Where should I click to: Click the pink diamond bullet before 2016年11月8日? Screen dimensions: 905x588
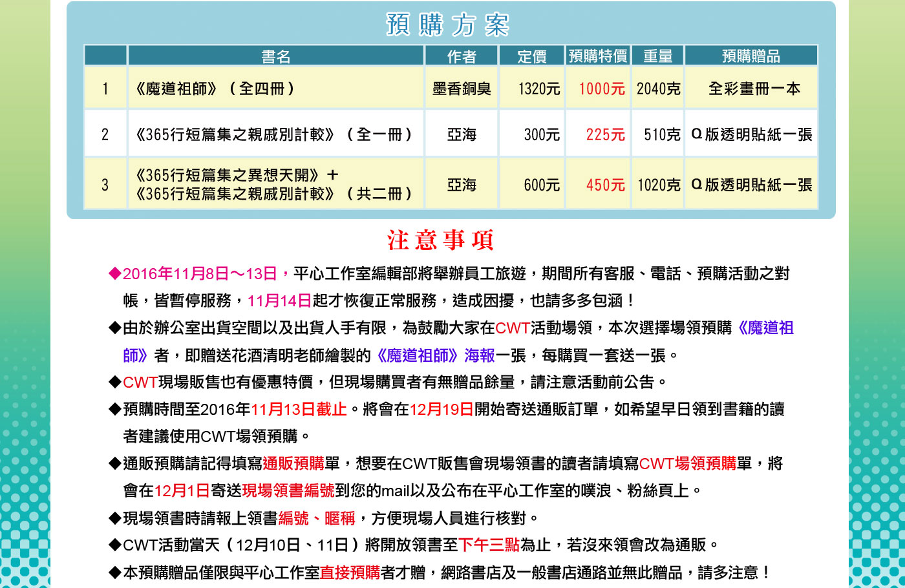(x=115, y=274)
